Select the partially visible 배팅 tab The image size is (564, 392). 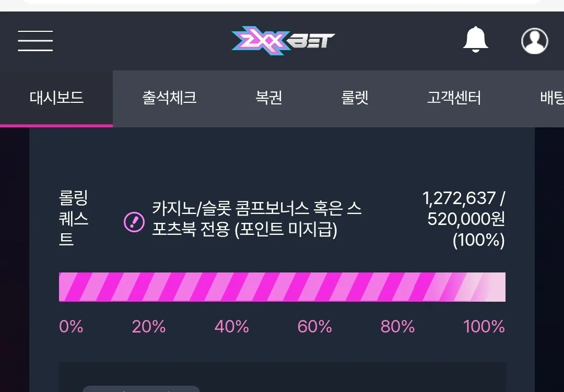(552, 98)
